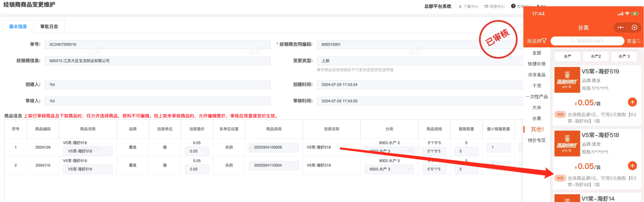Open the V5常-海虾519 product image
The image size is (644, 202).
[567, 80]
